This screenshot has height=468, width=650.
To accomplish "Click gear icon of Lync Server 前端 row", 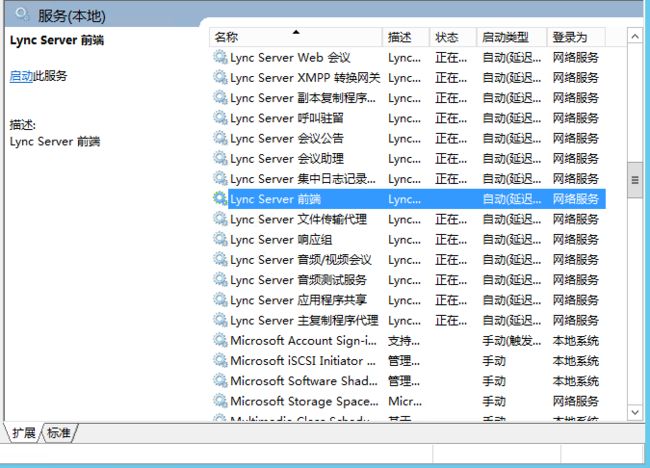I will coord(220,199).
